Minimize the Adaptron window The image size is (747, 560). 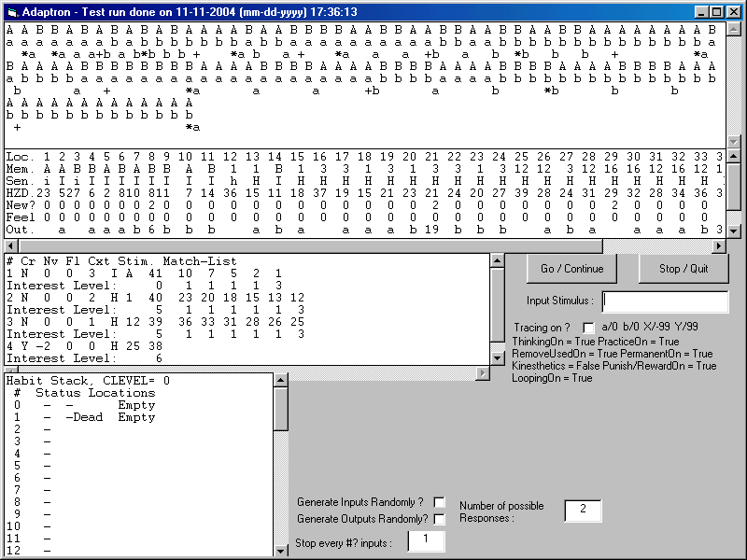pos(702,12)
